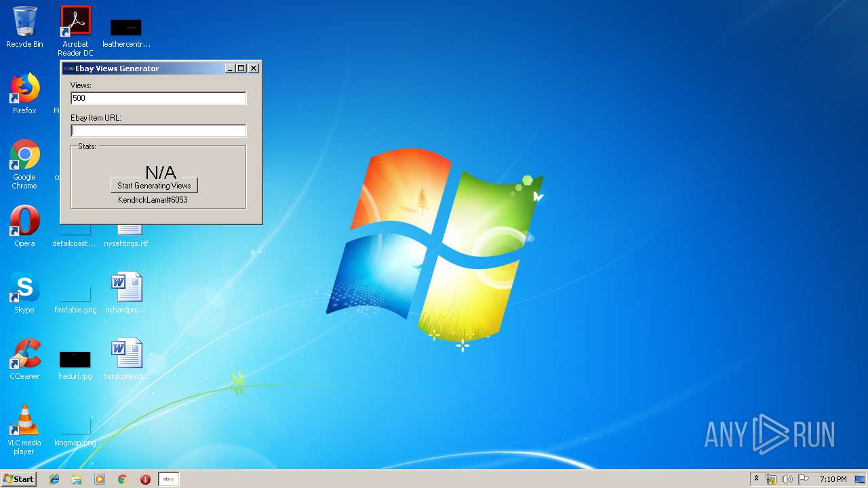Open the volume tray icon
Screen dimensions: 868x488
pos(787,479)
